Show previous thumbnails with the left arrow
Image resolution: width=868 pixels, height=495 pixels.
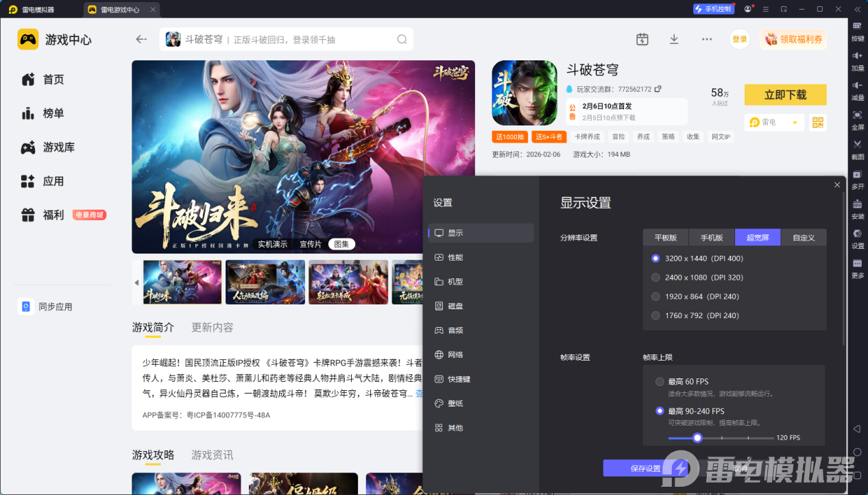136,282
